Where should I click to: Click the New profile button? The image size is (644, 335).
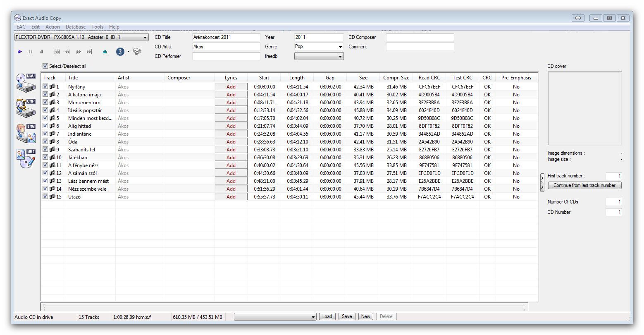[x=365, y=317]
